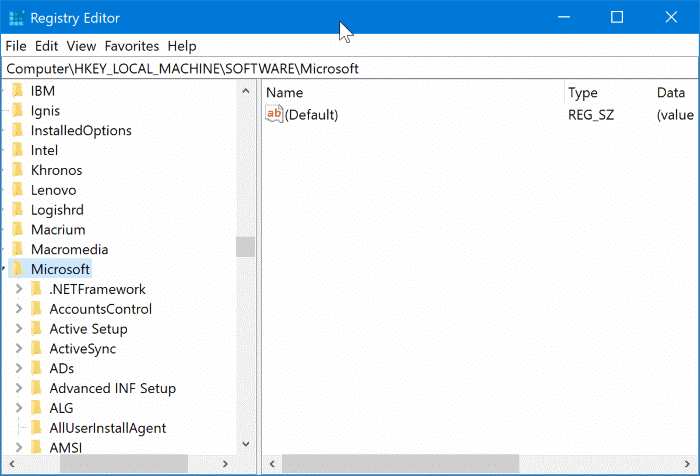Viewport: 700px width, 476px height.
Task: Click the values pane horizontal scrollbar thumb
Action: (400, 464)
